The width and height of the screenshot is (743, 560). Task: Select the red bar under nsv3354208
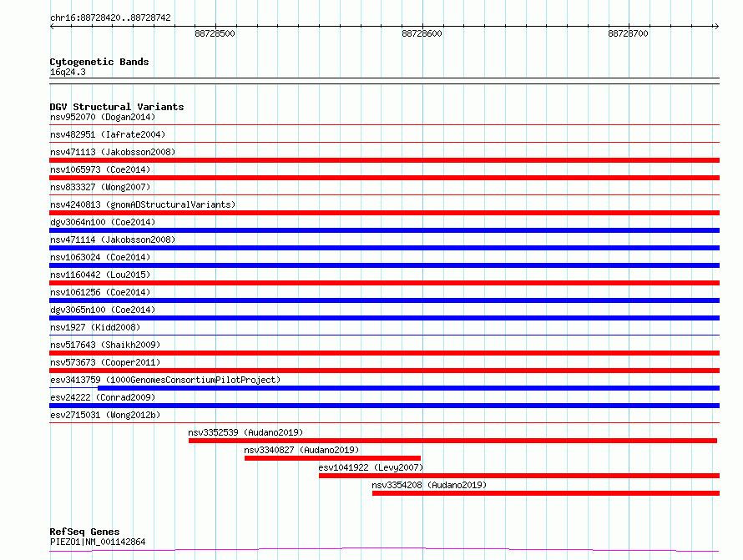pos(546,493)
